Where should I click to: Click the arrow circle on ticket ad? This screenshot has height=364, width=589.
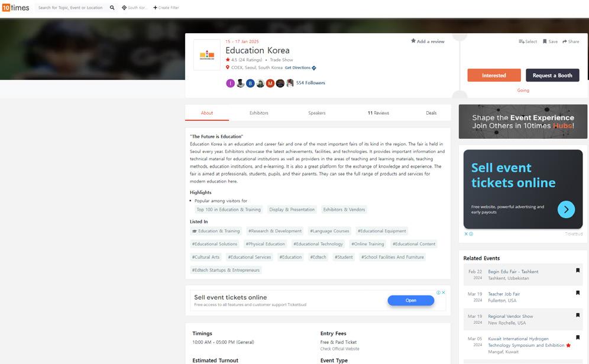pyautogui.click(x=566, y=209)
